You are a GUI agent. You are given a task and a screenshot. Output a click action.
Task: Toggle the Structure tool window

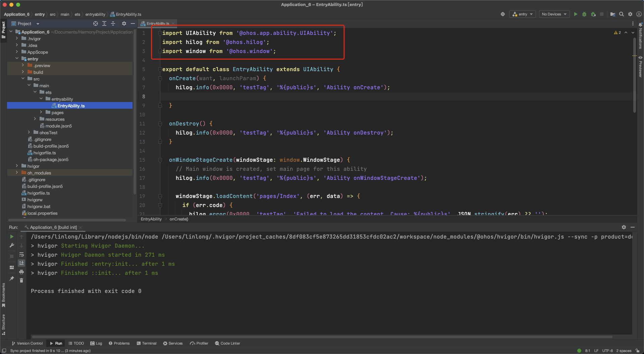pos(4,324)
